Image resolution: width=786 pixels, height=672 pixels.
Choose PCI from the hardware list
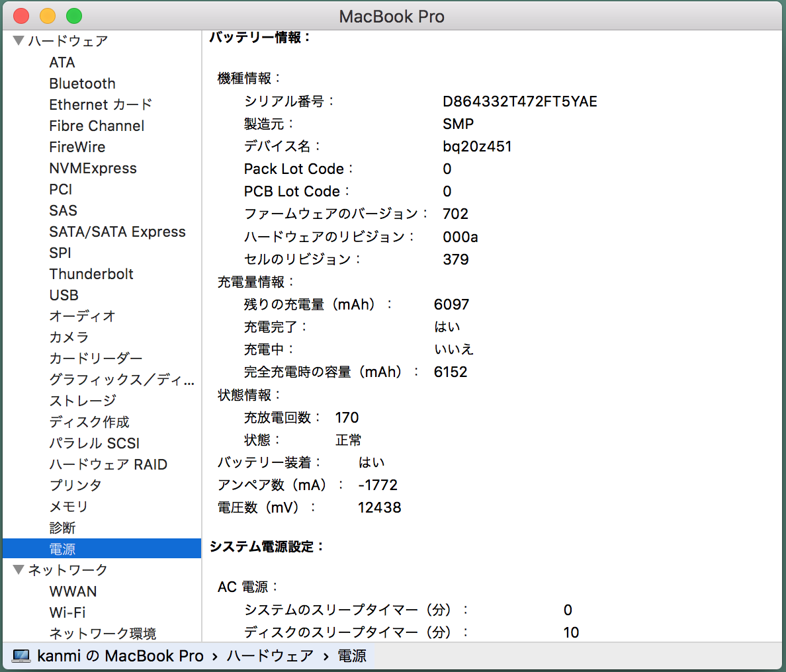tap(61, 189)
